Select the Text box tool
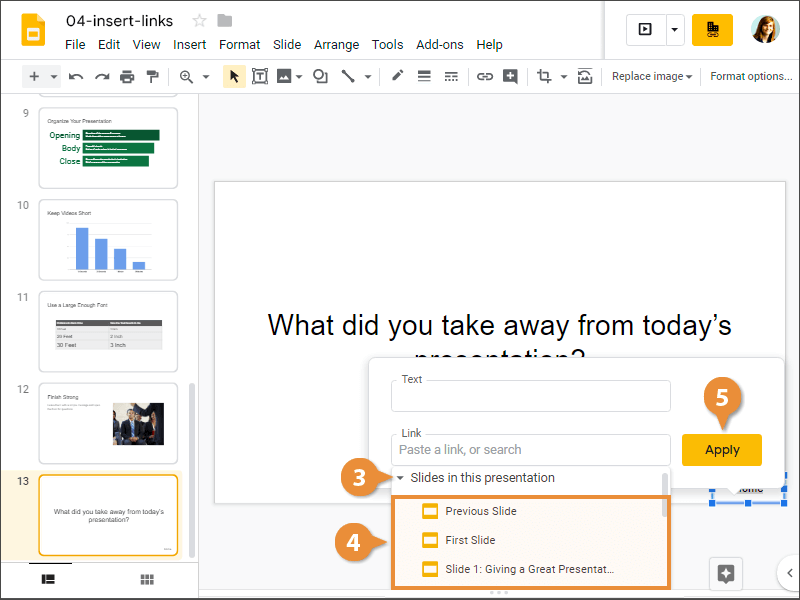800x600 pixels. tap(260, 77)
